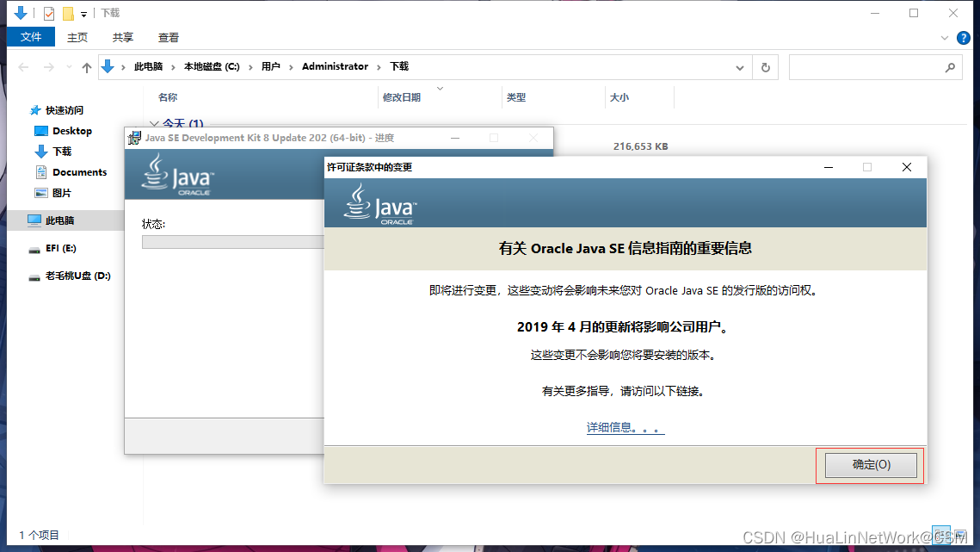Open Explorer help via the question mark icon
The height and width of the screenshot is (552, 980).
click(963, 37)
